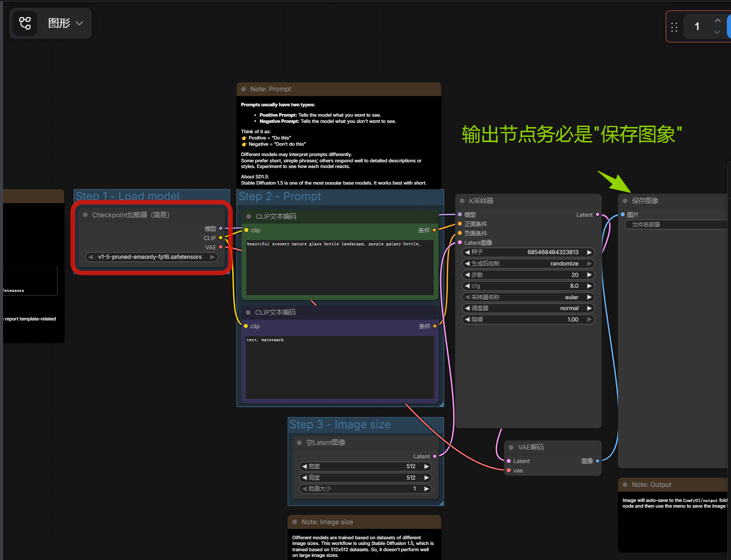The width and height of the screenshot is (731, 560).
Task: Click the 模型 input port on K采样器
Action: [460, 215]
